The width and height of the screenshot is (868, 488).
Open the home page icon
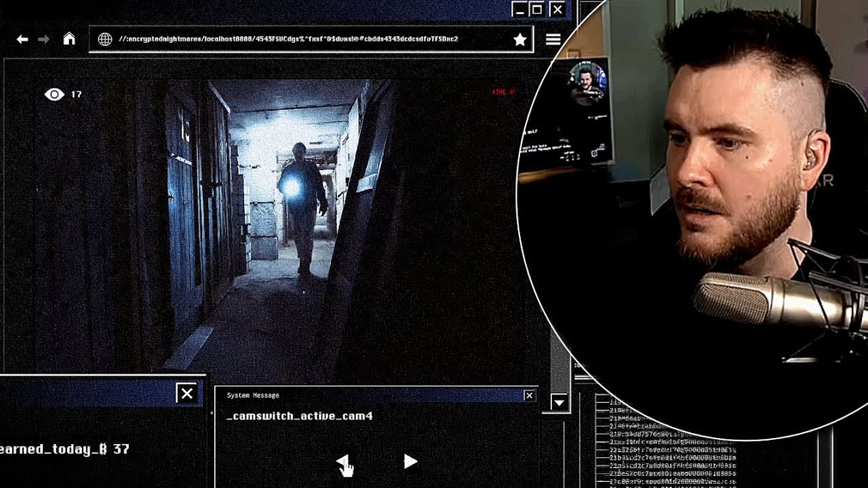(x=69, y=39)
